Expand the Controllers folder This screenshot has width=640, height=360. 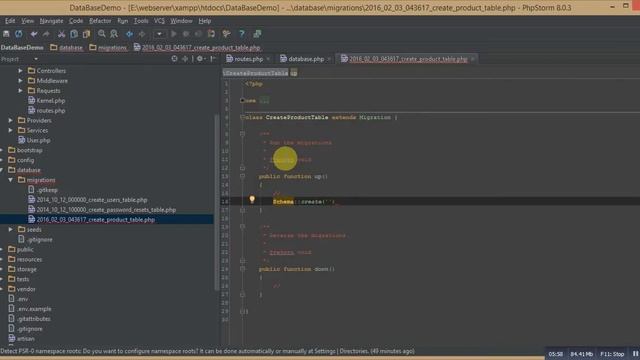coord(20,71)
